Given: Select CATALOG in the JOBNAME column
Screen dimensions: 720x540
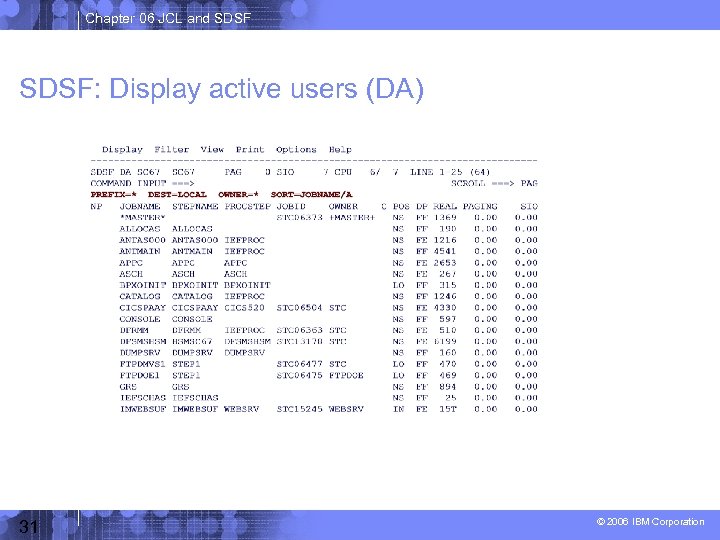Looking at the screenshot, I should coord(140,296).
